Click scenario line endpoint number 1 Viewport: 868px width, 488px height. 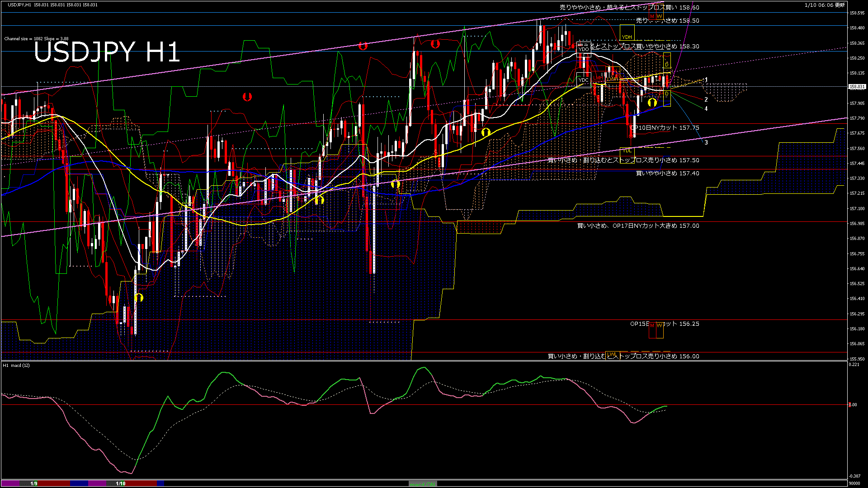[x=706, y=80]
